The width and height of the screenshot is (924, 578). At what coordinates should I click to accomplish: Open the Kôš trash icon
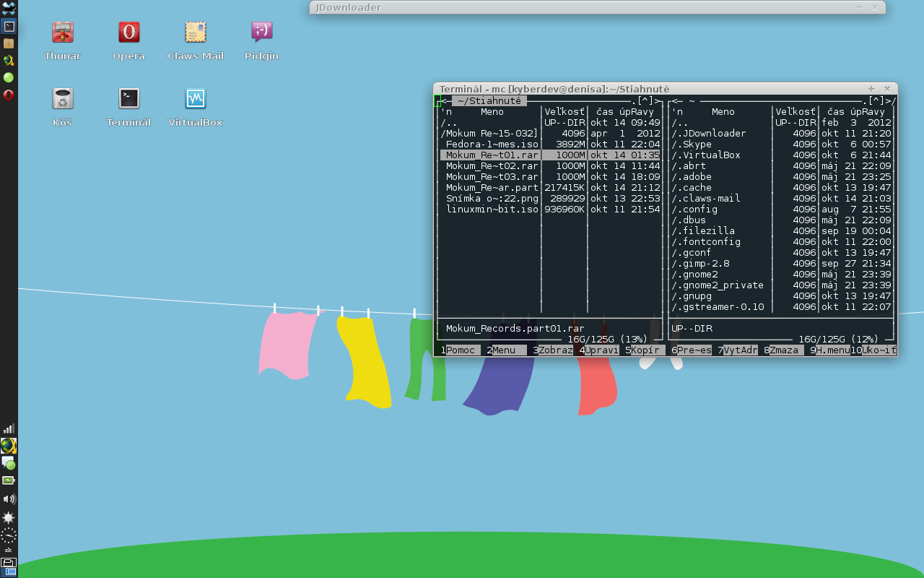63,99
